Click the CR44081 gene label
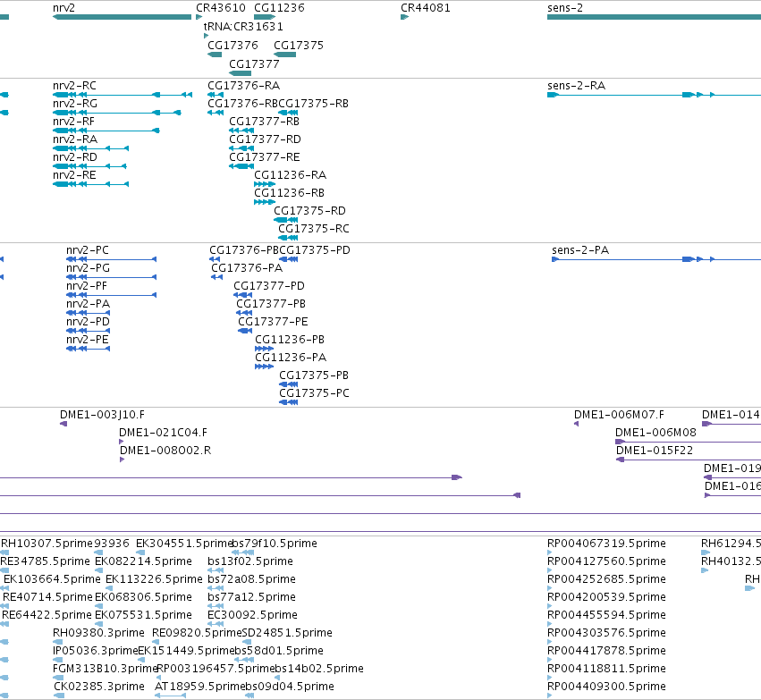Image resolution: width=761 pixels, height=700 pixels. (425, 8)
